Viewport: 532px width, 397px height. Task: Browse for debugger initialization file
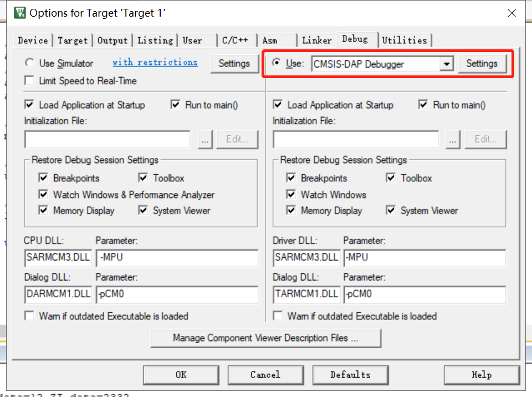coord(453,140)
